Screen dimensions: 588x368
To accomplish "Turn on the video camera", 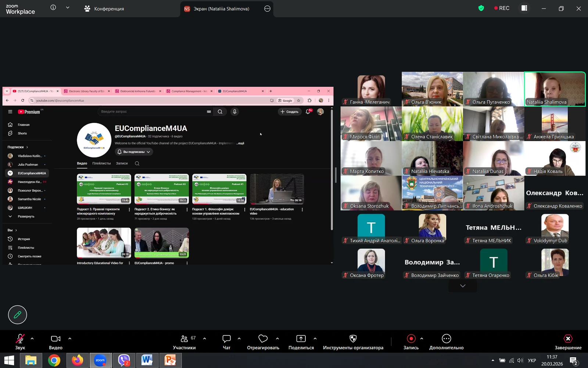I will (55, 339).
